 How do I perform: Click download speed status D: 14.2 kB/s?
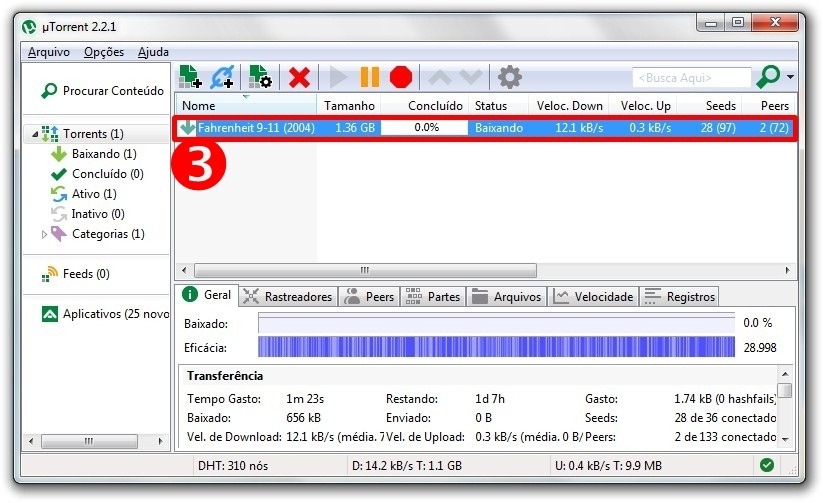[x=407, y=466]
